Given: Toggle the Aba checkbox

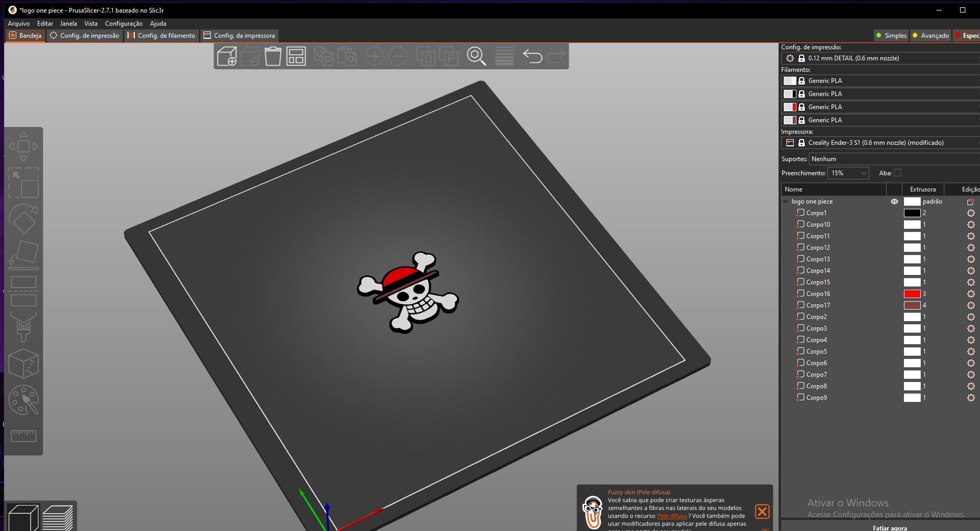Looking at the screenshot, I should (x=898, y=173).
